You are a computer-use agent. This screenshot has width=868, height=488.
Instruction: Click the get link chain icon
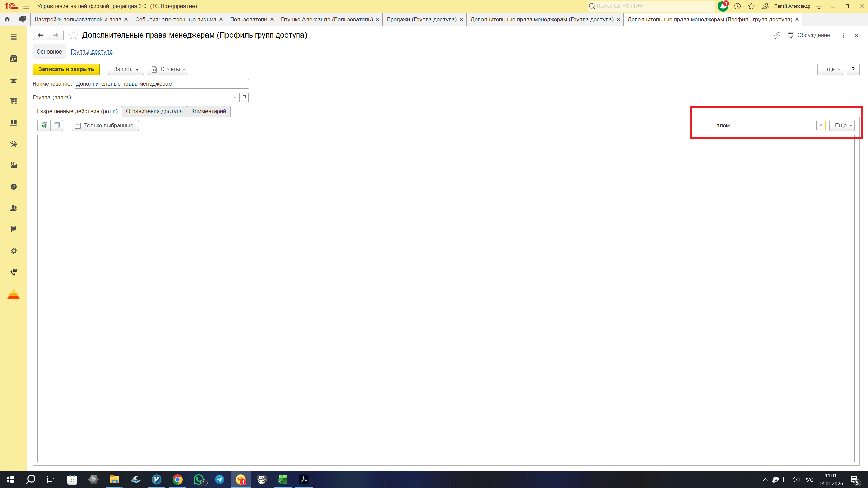pos(777,35)
